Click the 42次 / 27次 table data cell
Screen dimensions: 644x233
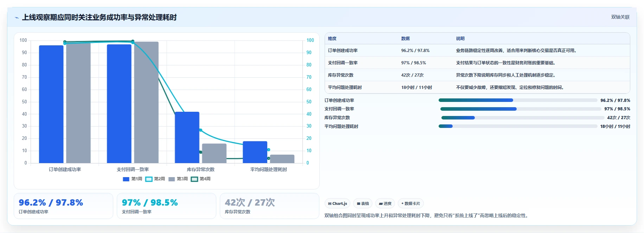(x=412, y=75)
